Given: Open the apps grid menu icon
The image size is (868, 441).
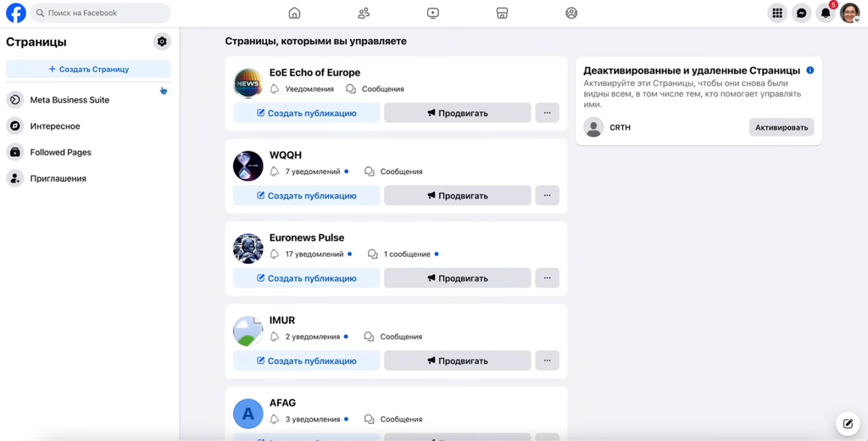Looking at the screenshot, I should [777, 13].
